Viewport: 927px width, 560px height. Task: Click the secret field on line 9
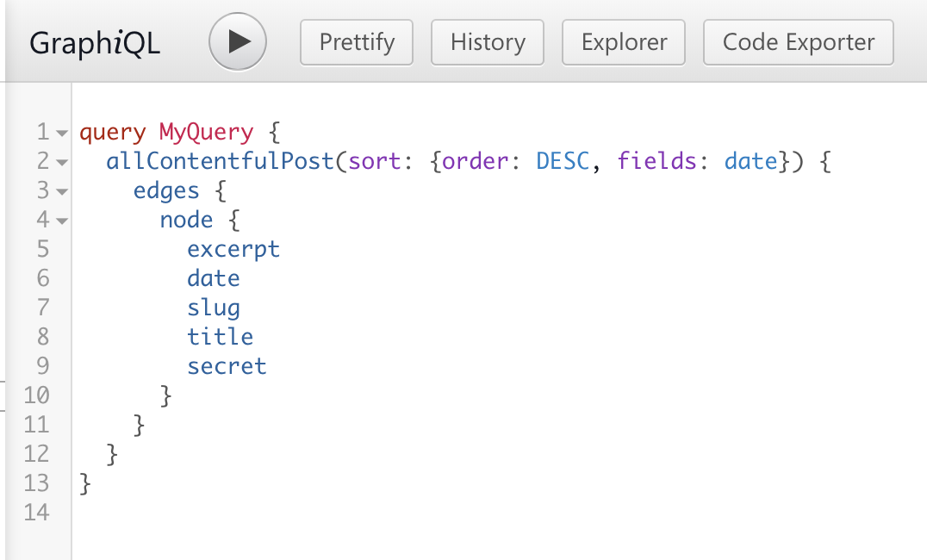pyautogui.click(x=227, y=367)
